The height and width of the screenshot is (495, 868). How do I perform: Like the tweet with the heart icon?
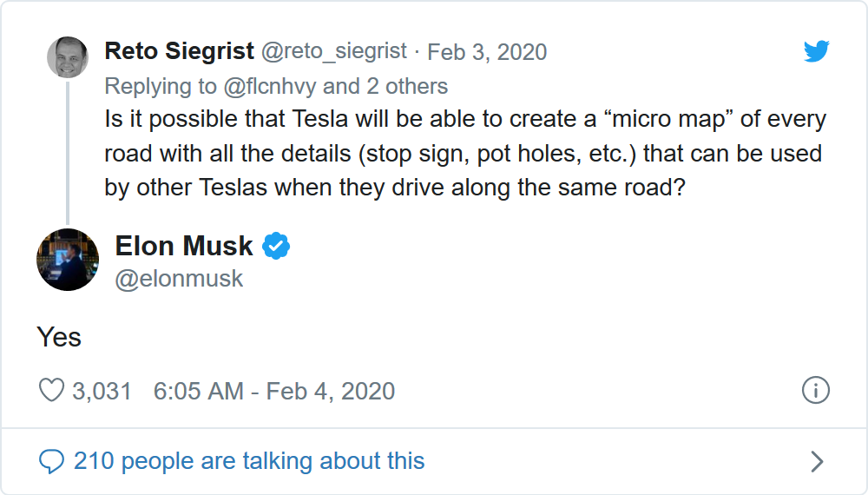point(52,391)
